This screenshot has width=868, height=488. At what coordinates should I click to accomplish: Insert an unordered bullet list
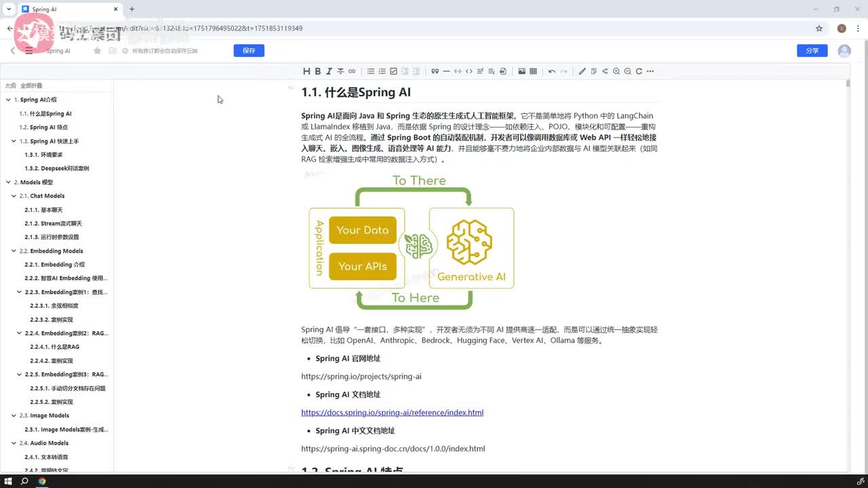371,71
